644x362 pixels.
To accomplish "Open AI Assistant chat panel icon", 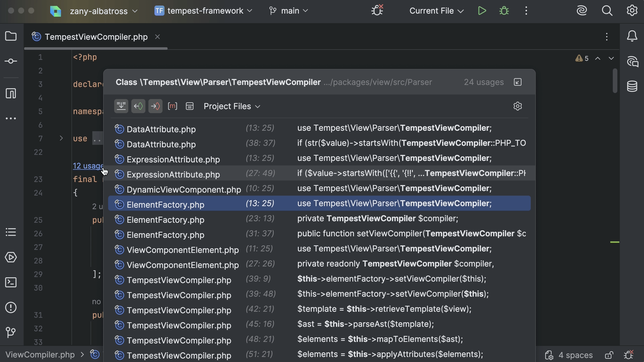I will 632,62.
